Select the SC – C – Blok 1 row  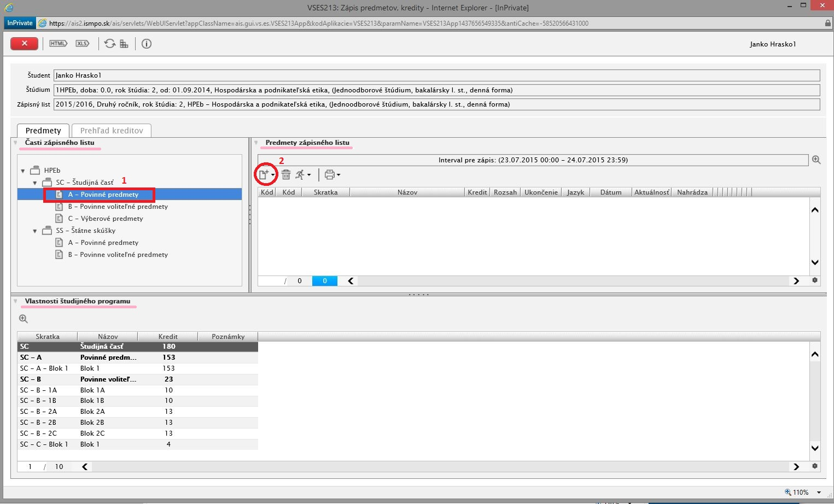point(138,444)
